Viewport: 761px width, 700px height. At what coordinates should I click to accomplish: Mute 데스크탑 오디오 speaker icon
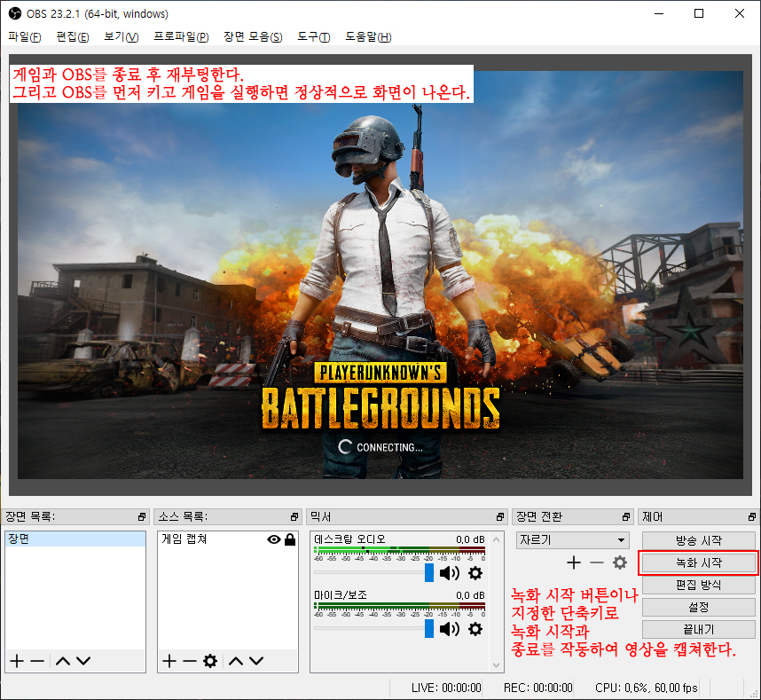click(x=450, y=573)
